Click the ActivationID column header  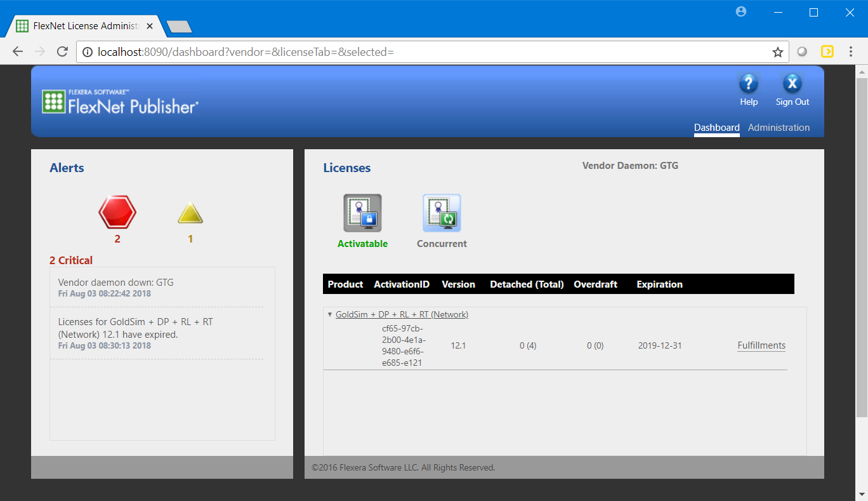[402, 284]
